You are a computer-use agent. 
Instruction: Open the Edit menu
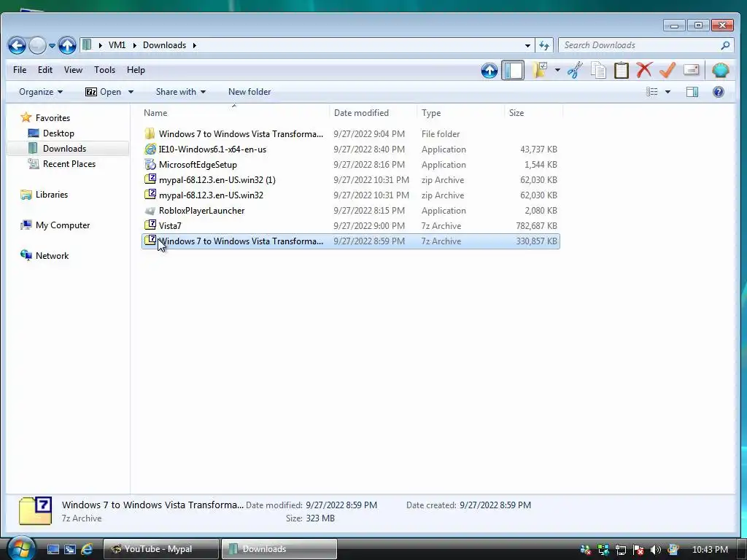(44, 69)
